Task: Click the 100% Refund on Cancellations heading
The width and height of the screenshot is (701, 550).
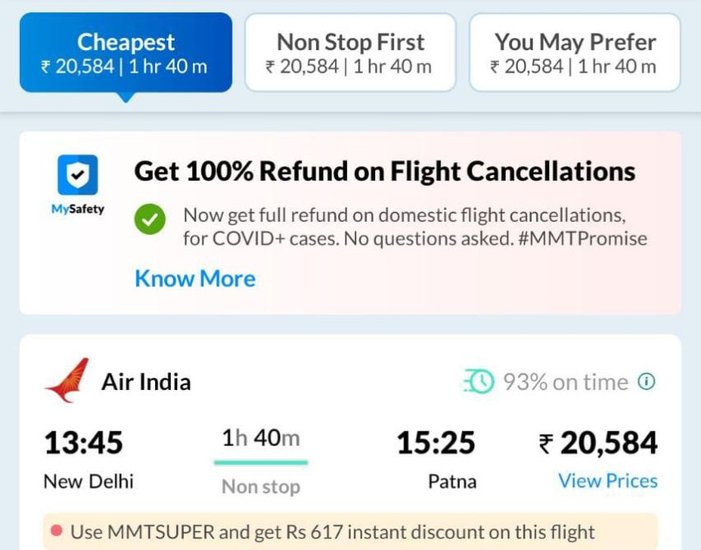Action: click(385, 171)
